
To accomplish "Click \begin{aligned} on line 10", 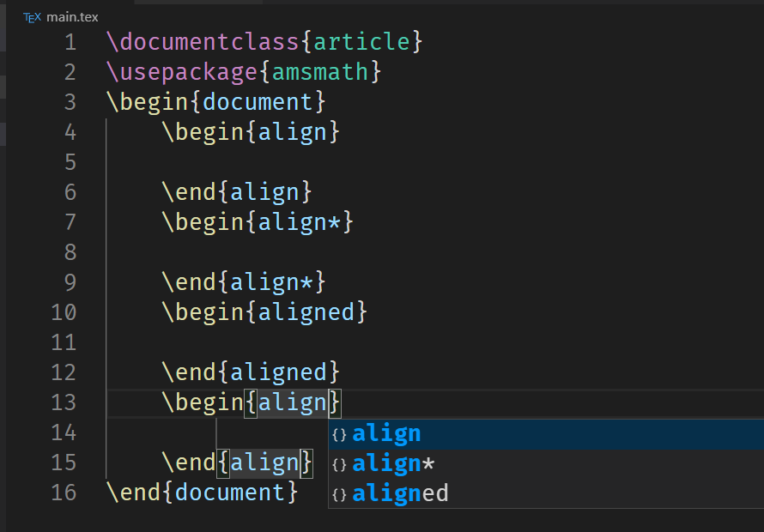I will click(264, 312).
